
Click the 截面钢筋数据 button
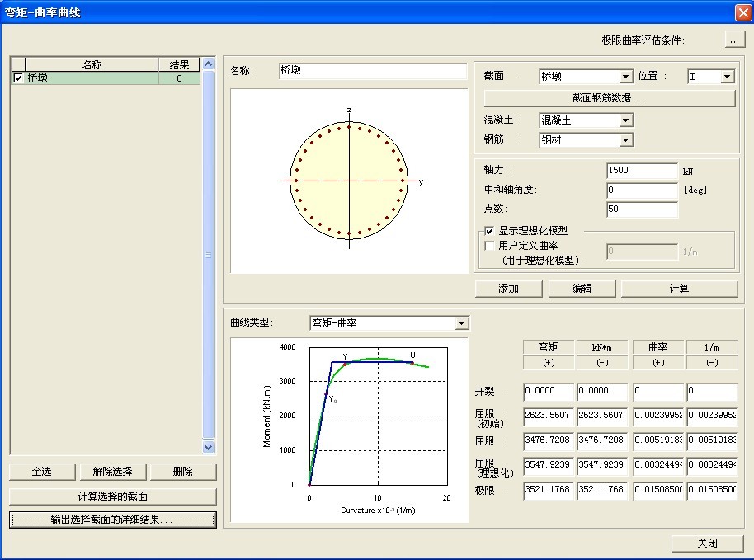609,98
